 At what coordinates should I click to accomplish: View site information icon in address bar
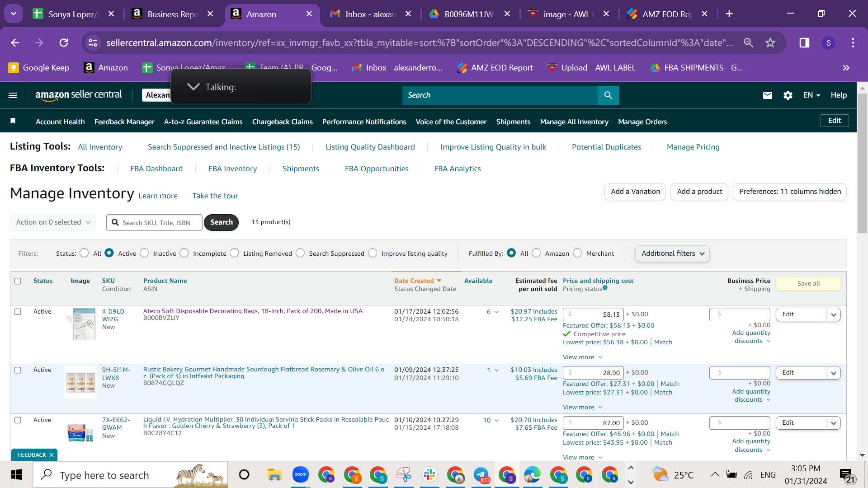pos(93,43)
